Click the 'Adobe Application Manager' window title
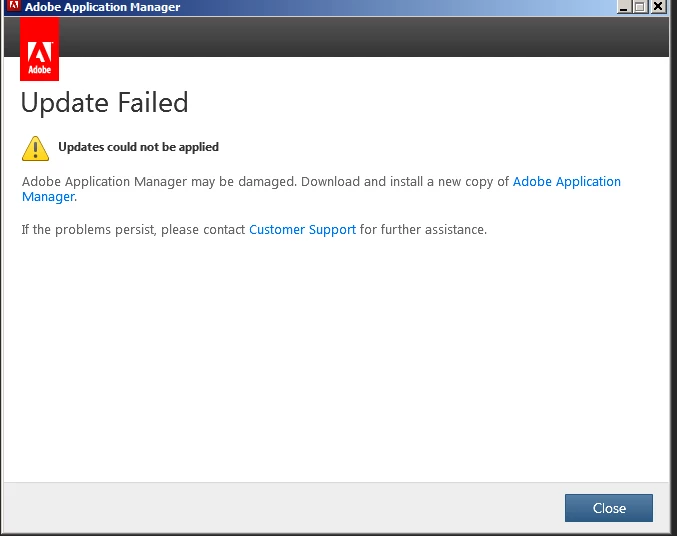677x536 pixels. [x=102, y=7]
